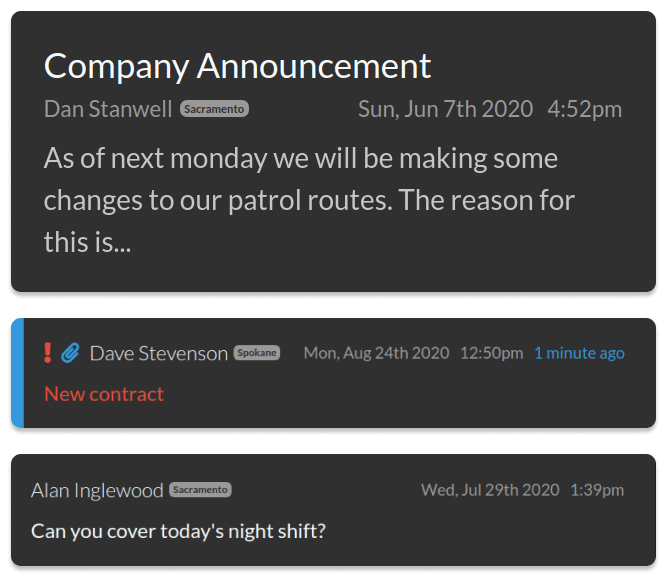Click the 1:39pm timestamp
This screenshot has width=669, height=578.
point(597,490)
